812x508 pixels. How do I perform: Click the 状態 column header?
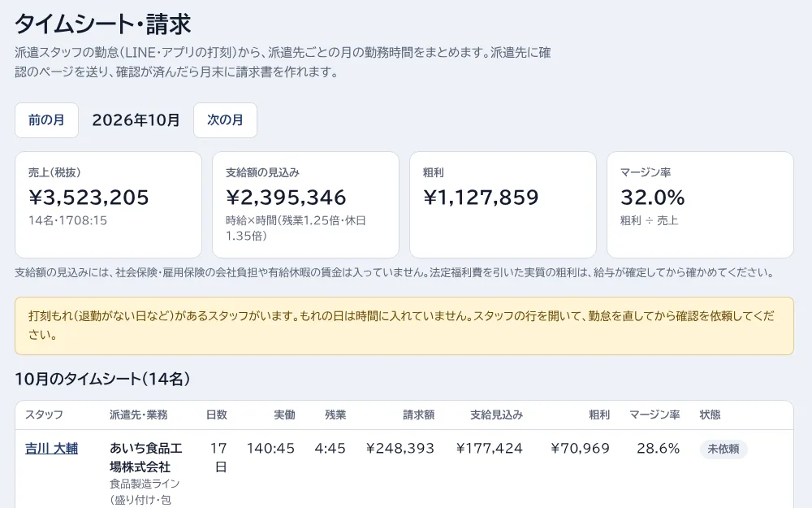pyautogui.click(x=710, y=415)
